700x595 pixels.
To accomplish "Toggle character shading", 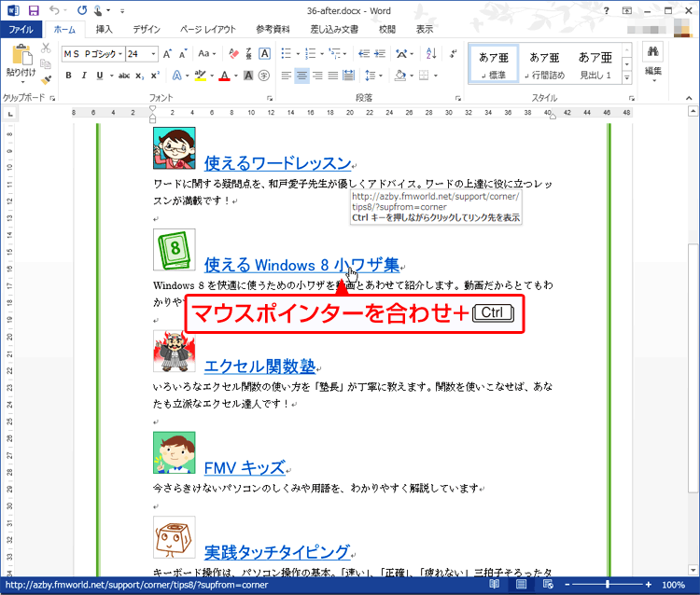I will (248, 76).
